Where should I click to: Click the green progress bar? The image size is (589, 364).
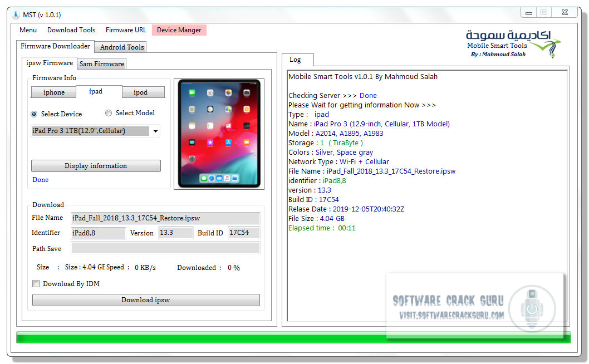[x=293, y=337]
